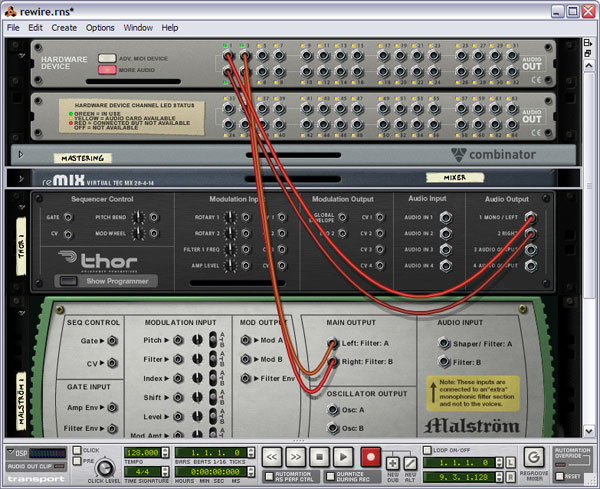The width and height of the screenshot is (600, 489).
Task: Expand the Mastering Combinator device
Action: [22, 155]
